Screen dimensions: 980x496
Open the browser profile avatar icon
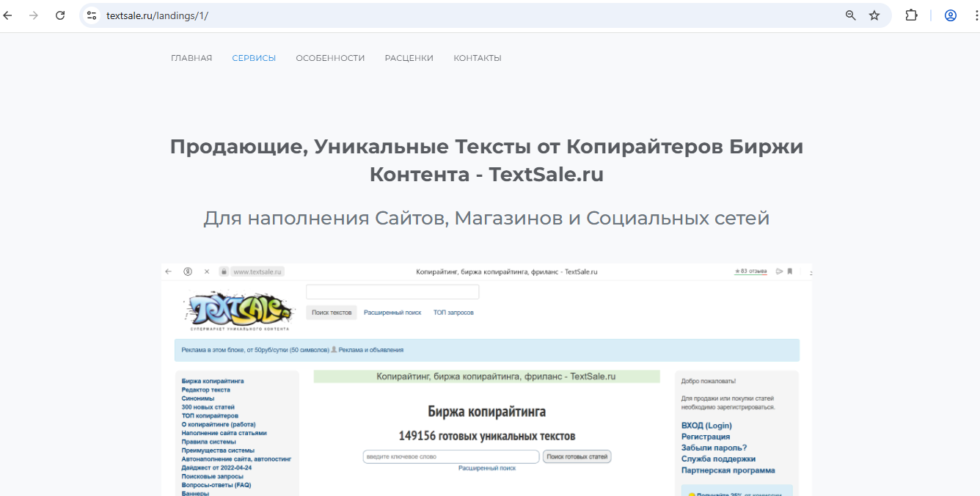[951, 15]
